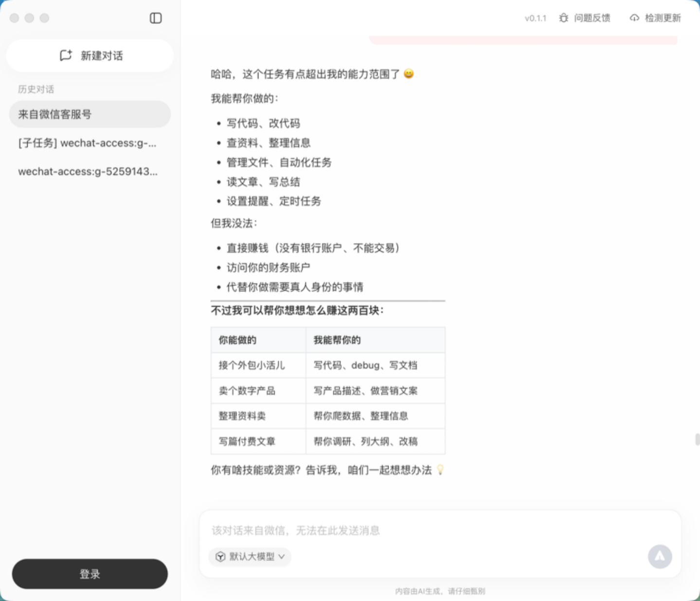
Task: Click the lightbulb emoji in the message
Action: click(441, 470)
